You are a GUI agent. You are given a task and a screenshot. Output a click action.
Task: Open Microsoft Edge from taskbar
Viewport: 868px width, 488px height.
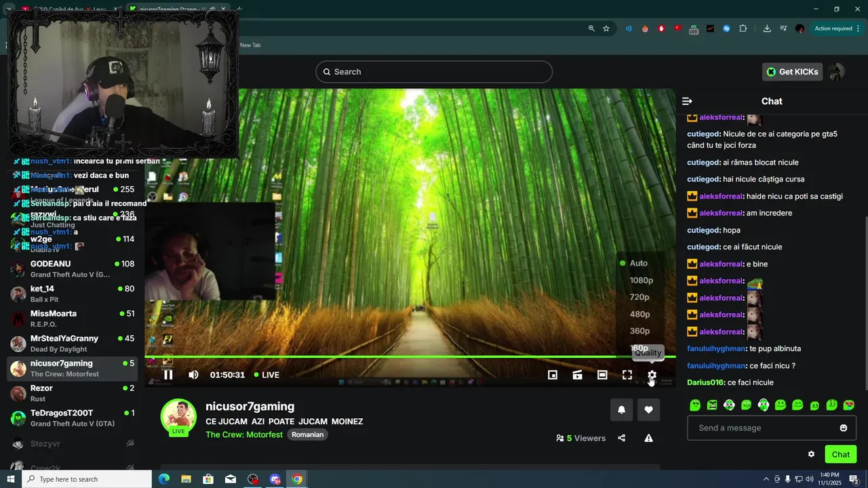coord(163,479)
